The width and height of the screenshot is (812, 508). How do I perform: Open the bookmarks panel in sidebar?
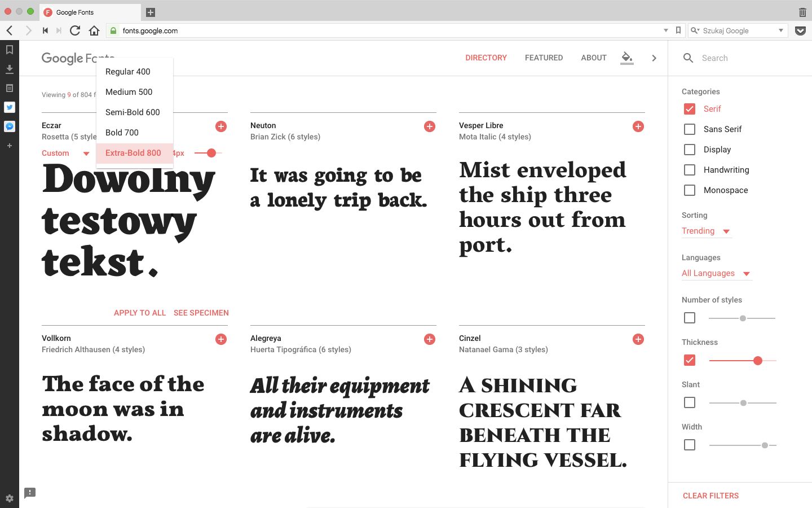[x=10, y=50]
